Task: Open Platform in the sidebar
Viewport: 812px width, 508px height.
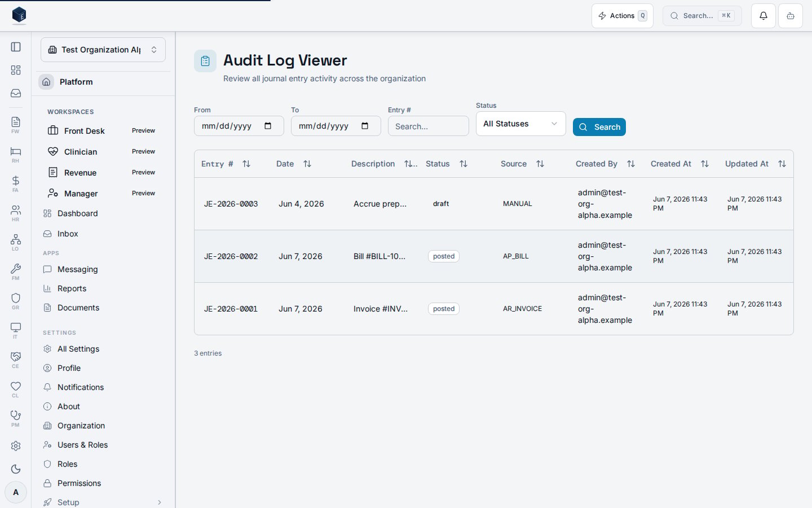Action: click(103, 82)
